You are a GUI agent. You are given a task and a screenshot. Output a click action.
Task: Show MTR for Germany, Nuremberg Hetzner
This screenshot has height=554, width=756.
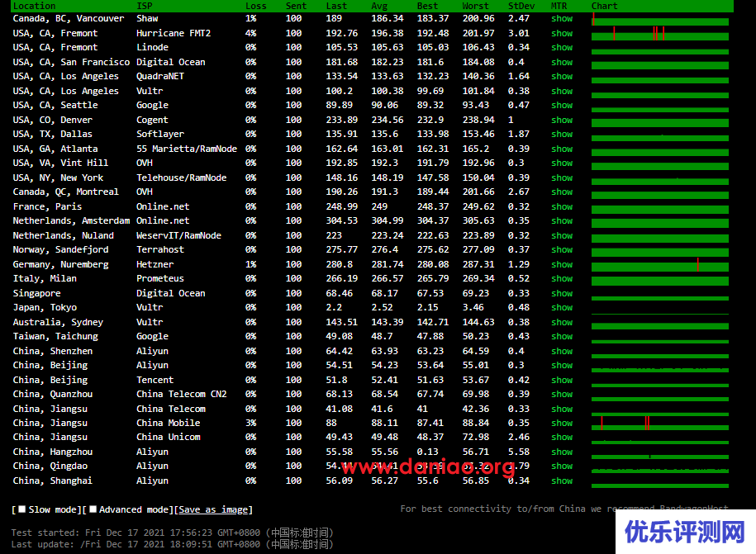pyautogui.click(x=562, y=264)
